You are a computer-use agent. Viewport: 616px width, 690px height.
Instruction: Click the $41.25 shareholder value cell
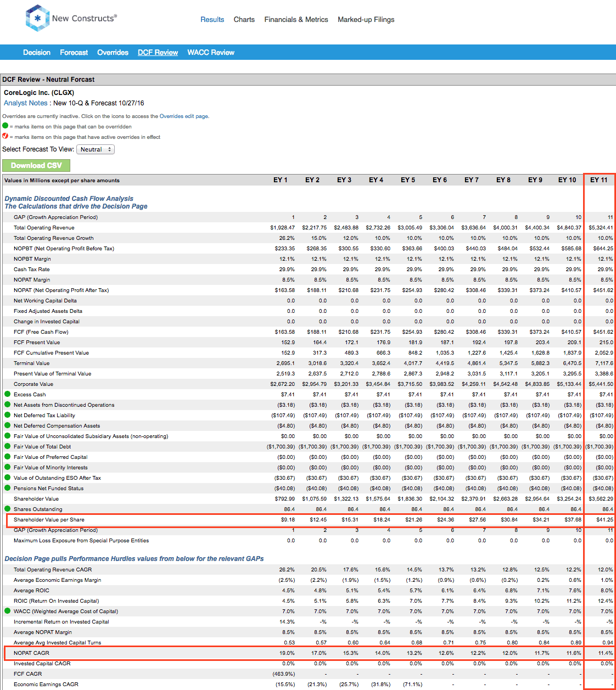click(604, 519)
